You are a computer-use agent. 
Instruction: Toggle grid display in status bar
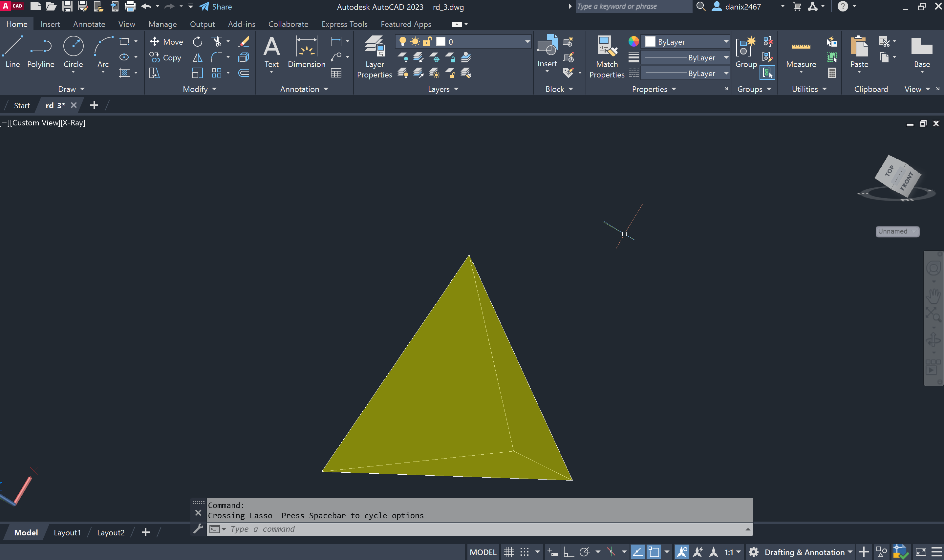(508, 552)
